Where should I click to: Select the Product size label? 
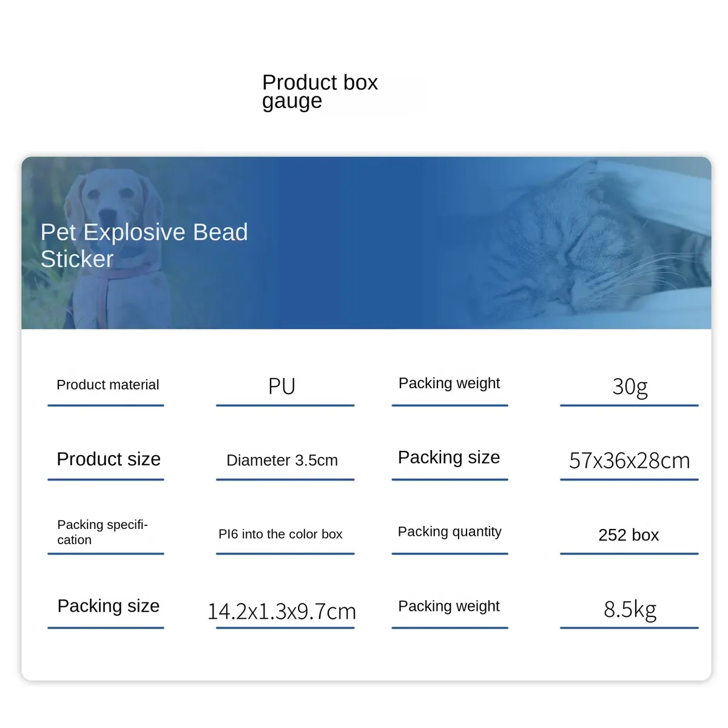point(109,459)
